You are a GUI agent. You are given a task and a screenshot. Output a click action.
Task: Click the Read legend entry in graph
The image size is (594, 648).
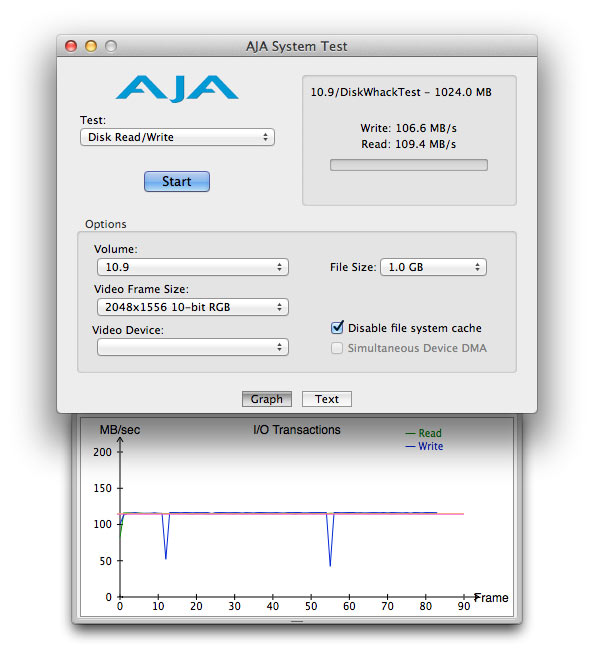424,433
